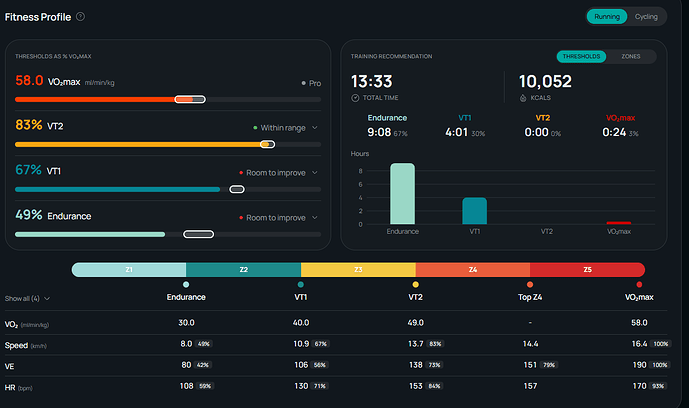This screenshot has height=408, width=689.
Task: Click the 157 HR value under Top Z4
Action: coord(530,386)
